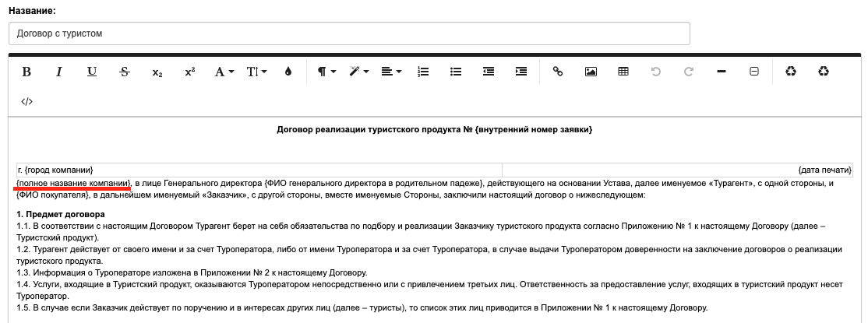The width and height of the screenshot is (868, 323).
Task: Click the subscript button
Action: coord(157,72)
